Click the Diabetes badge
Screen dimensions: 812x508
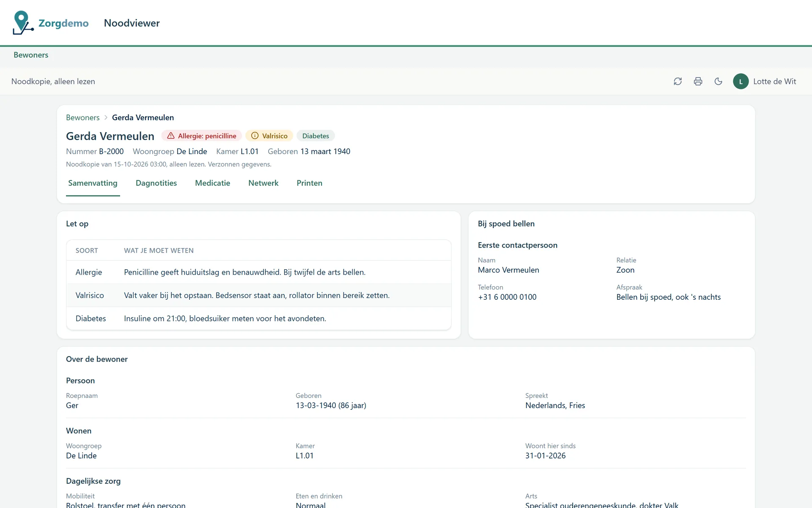(315, 136)
